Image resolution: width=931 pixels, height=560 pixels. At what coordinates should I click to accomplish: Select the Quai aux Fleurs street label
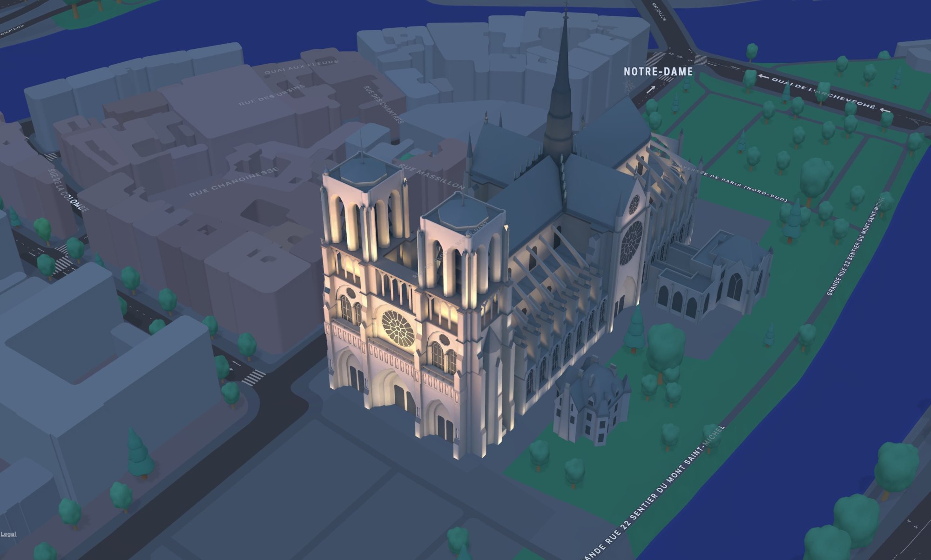tap(301, 67)
